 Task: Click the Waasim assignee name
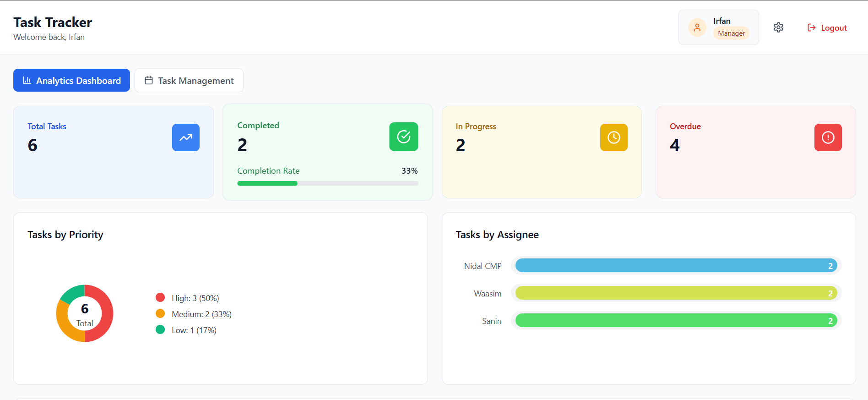(x=488, y=294)
